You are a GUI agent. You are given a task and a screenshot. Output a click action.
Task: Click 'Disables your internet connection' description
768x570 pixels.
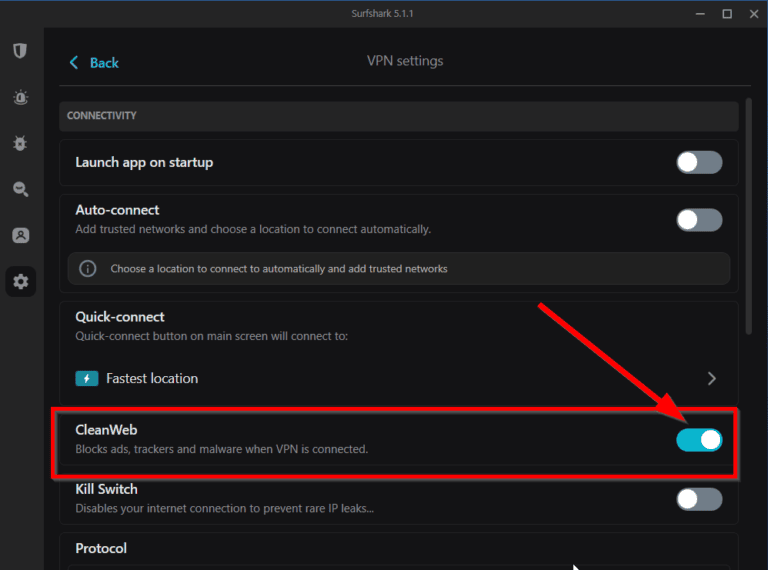coord(224,508)
